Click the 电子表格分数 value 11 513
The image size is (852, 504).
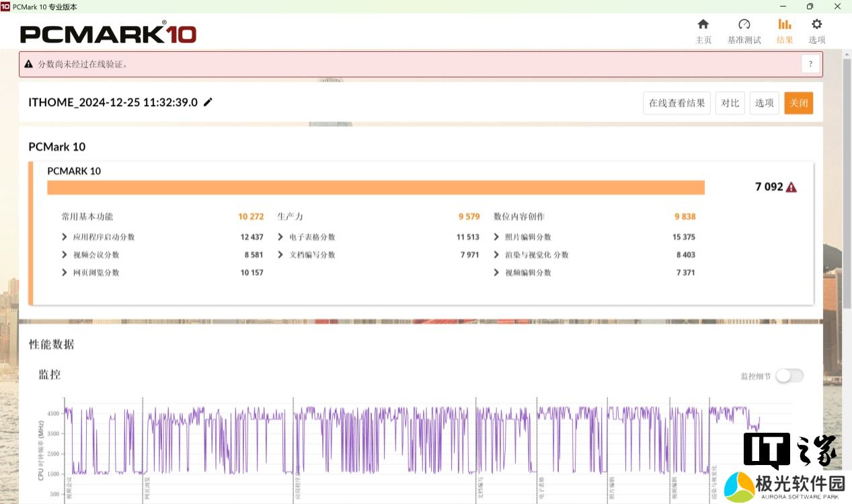(x=468, y=237)
